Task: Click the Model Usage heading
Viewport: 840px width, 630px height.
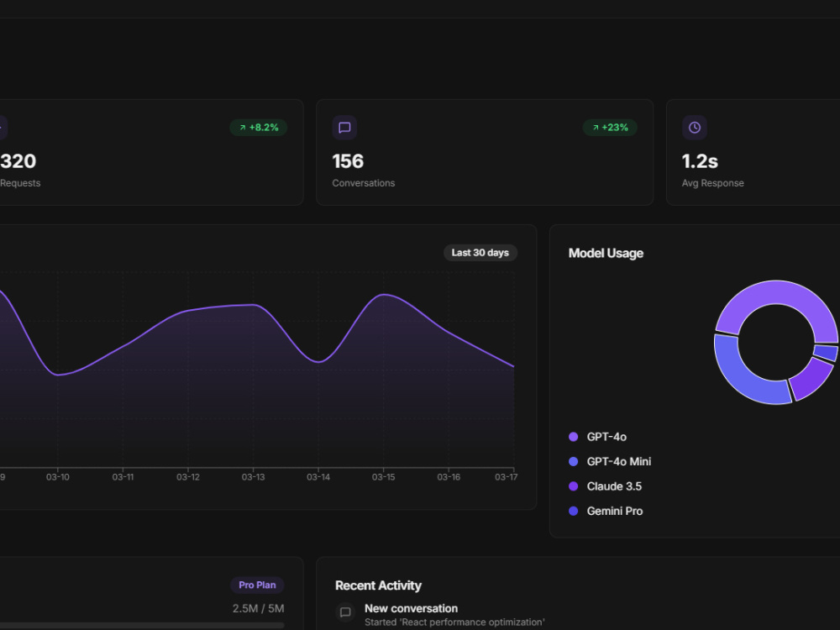Action: click(x=606, y=254)
